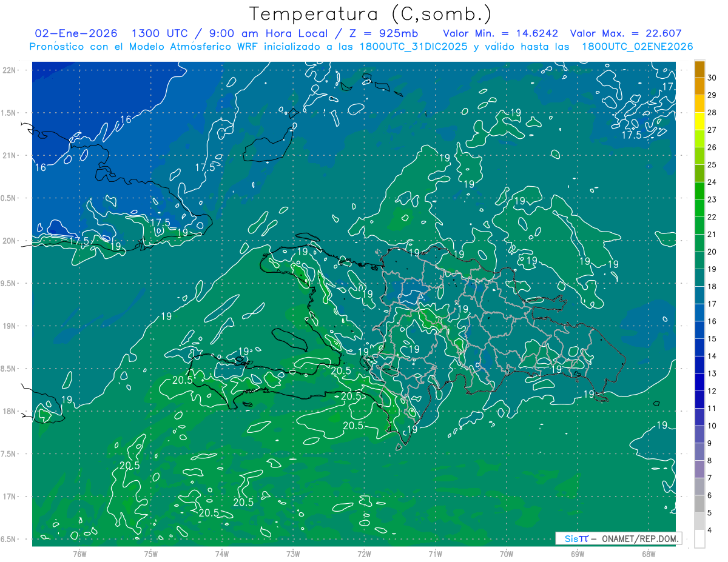This screenshot has width=728, height=562.
Task: Click the teal legend swatch between 18 and 19
Action: tap(700, 278)
